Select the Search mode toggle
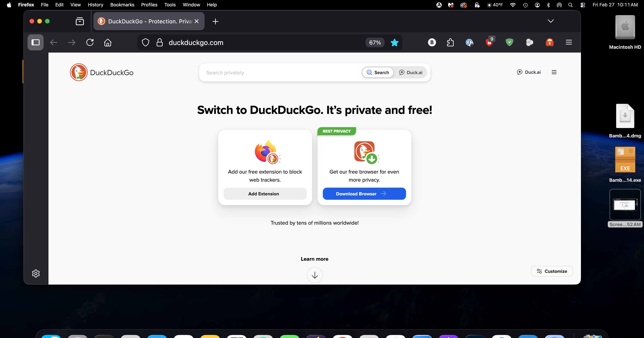The height and width of the screenshot is (338, 644). coord(378,72)
